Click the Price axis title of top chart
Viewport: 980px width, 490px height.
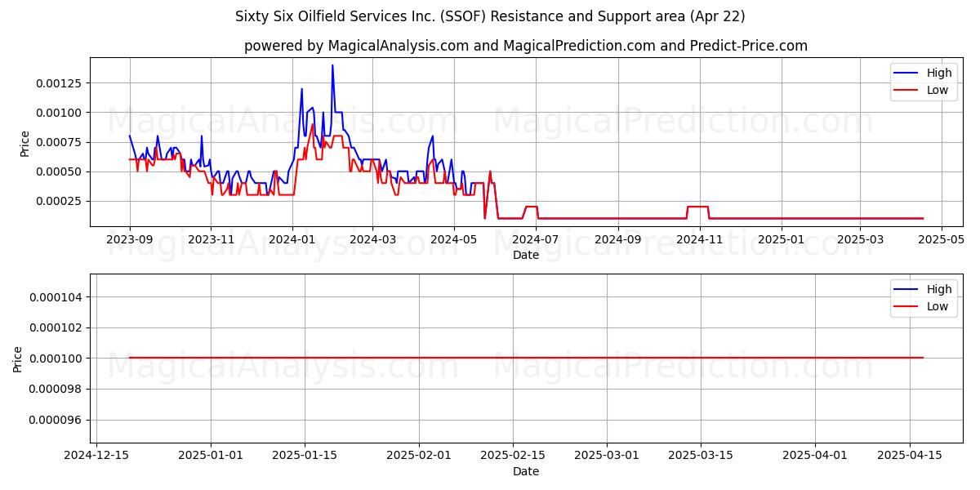(x=24, y=143)
